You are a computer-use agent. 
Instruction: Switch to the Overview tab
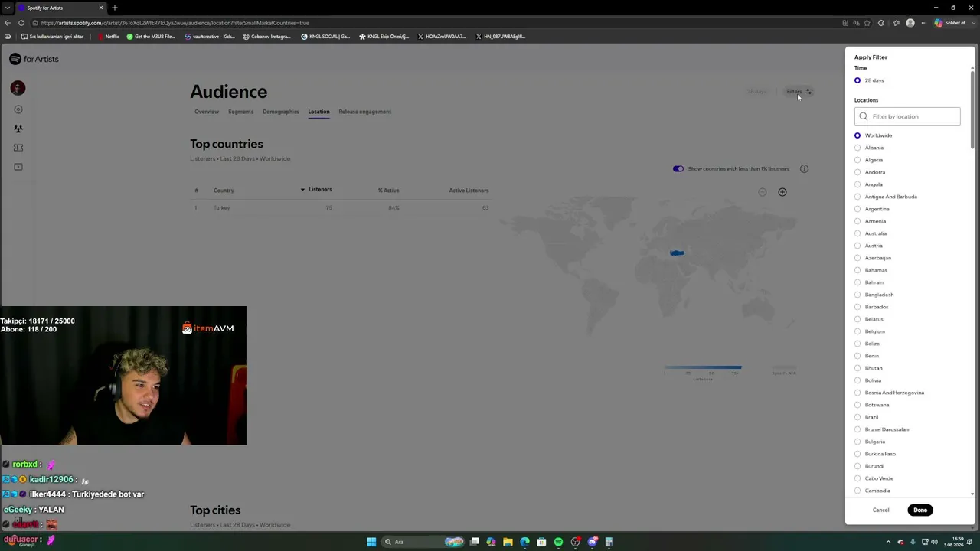click(207, 112)
